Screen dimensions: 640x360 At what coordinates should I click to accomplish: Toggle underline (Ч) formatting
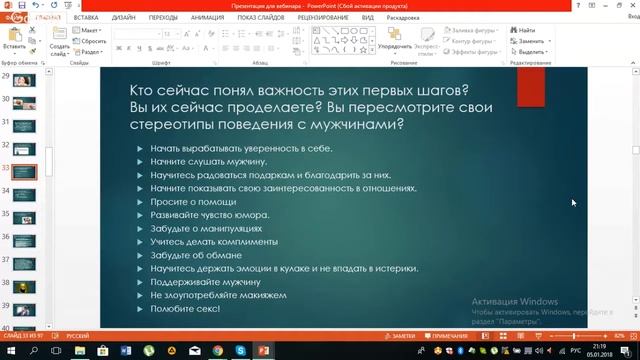(x=139, y=49)
